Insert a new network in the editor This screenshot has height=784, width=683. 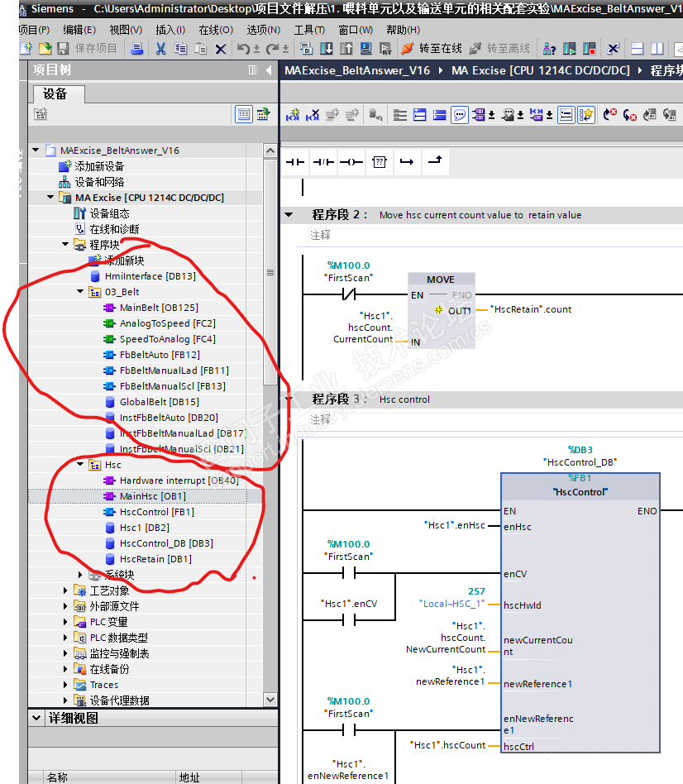[x=293, y=115]
